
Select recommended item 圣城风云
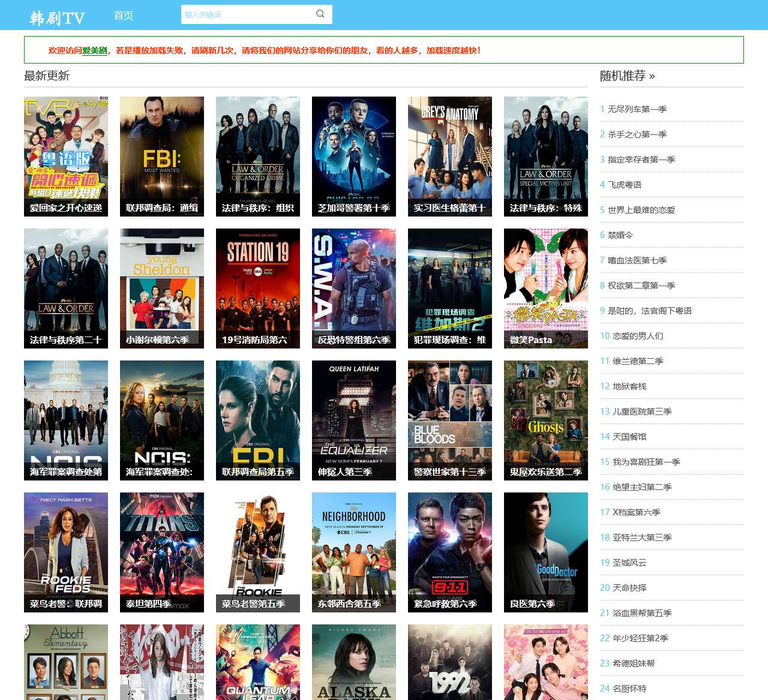point(629,563)
